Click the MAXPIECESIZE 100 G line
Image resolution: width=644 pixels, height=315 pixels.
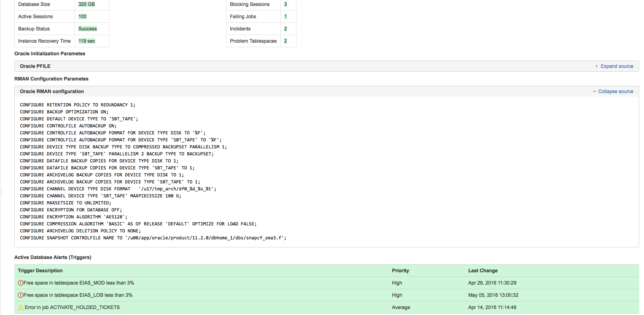pos(100,196)
